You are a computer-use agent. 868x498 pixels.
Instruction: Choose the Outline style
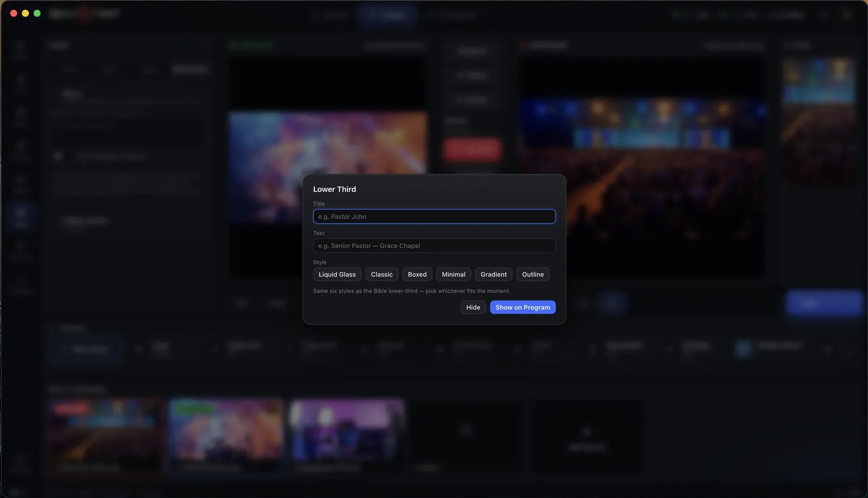(533, 274)
